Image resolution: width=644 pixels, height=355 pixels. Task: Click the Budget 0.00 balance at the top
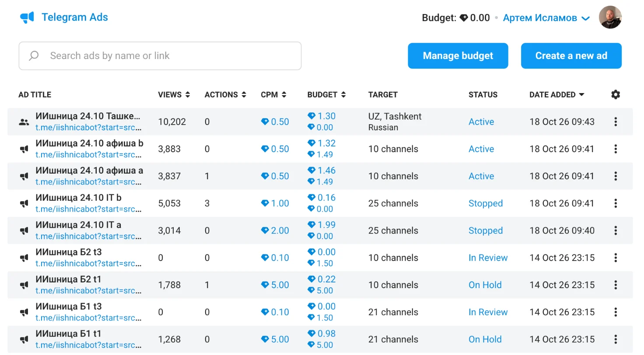[x=456, y=18]
